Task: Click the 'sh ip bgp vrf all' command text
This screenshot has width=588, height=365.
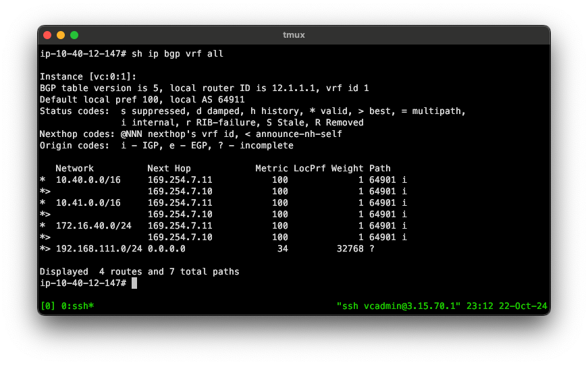Action: (178, 53)
